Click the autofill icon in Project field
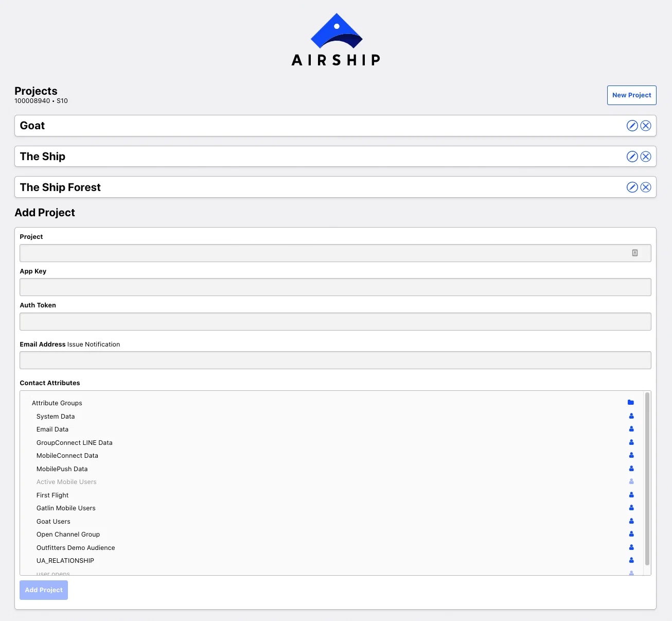The height and width of the screenshot is (621, 672). pyautogui.click(x=635, y=253)
